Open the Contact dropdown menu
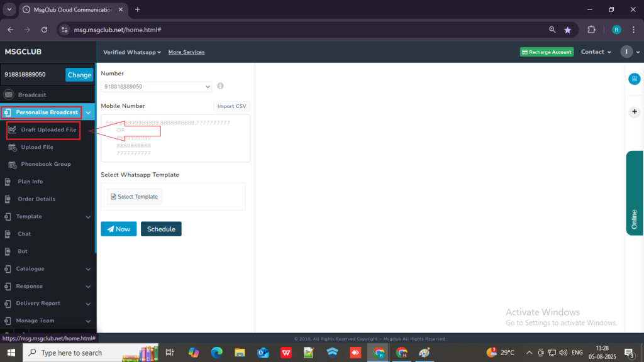The width and height of the screenshot is (644, 362). pyautogui.click(x=596, y=52)
